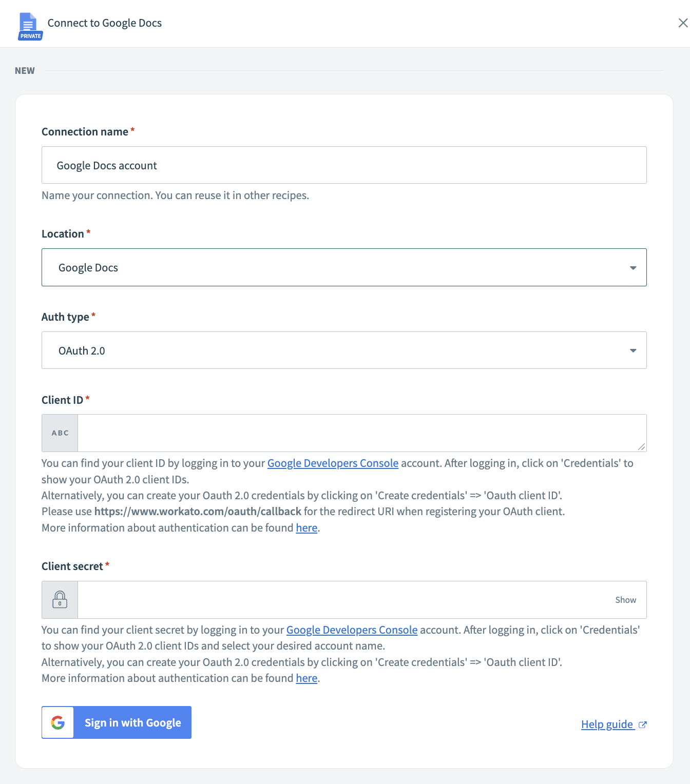The width and height of the screenshot is (690, 784).
Task: Click the PRIVATE badge on connector icon
Action: 30,36
